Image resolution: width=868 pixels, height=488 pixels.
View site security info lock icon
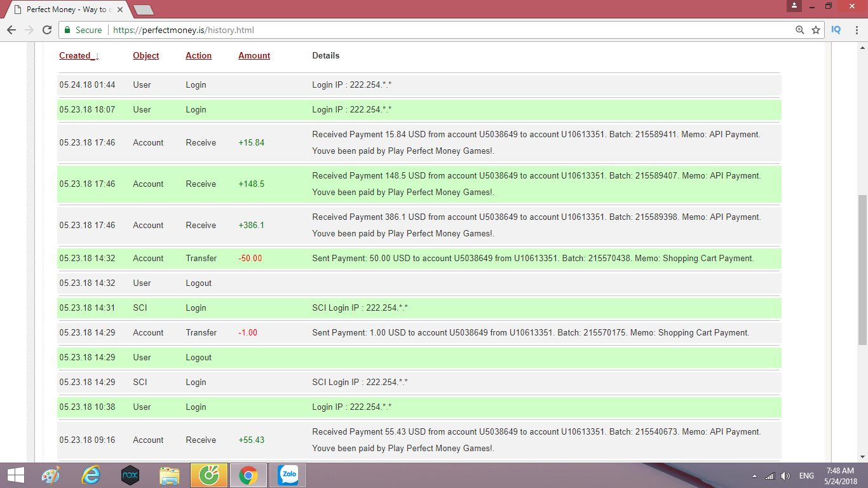pos(67,30)
